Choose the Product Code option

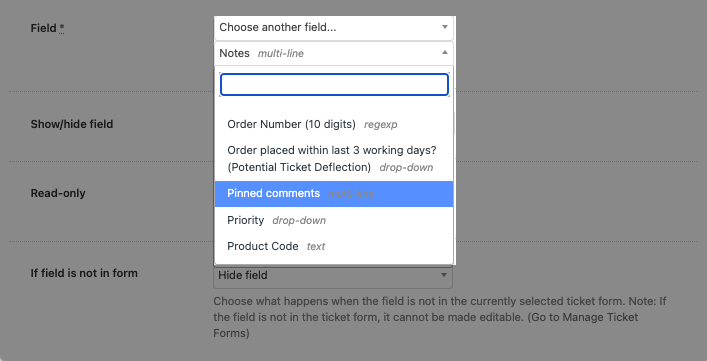pos(334,247)
